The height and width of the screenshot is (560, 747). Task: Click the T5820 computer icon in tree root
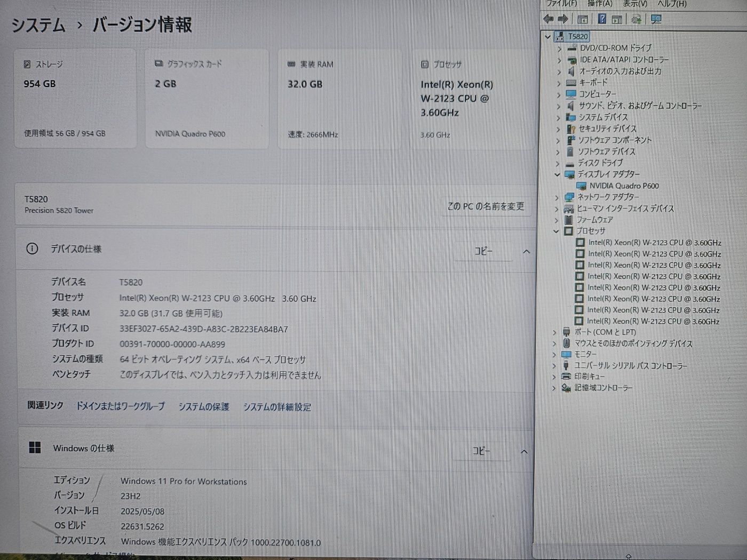(x=560, y=36)
